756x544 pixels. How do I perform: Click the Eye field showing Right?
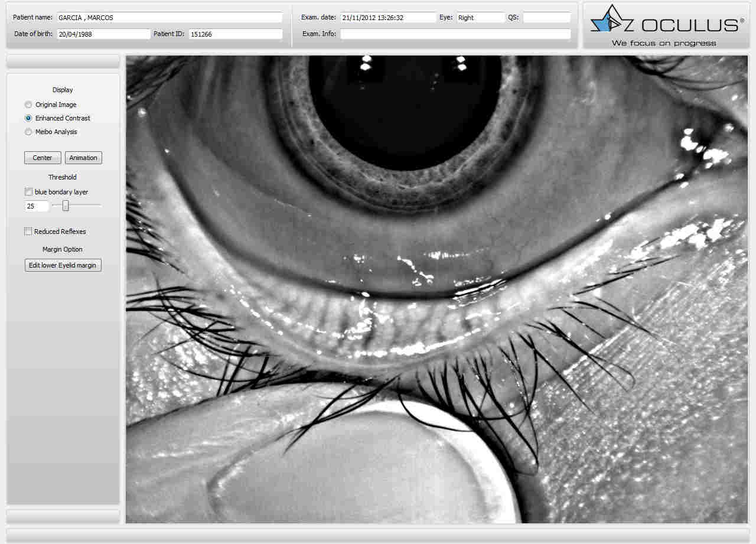tap(480, 18)
